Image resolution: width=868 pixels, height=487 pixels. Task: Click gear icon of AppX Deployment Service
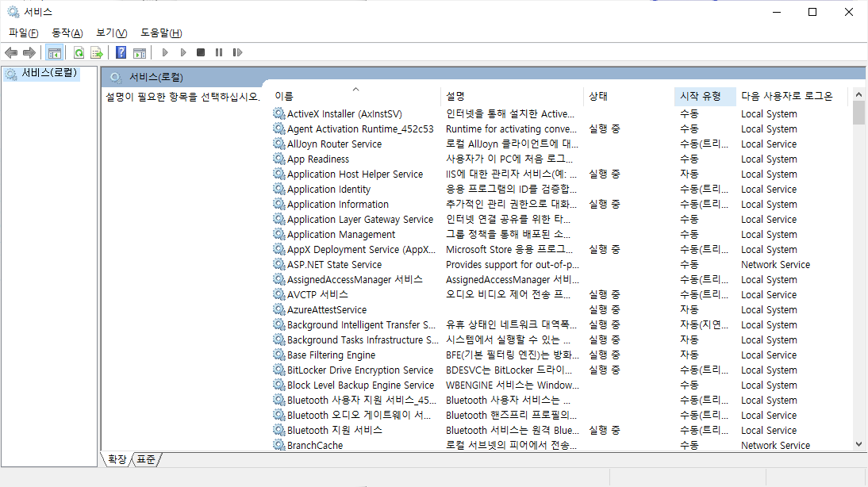click(279, 249)
